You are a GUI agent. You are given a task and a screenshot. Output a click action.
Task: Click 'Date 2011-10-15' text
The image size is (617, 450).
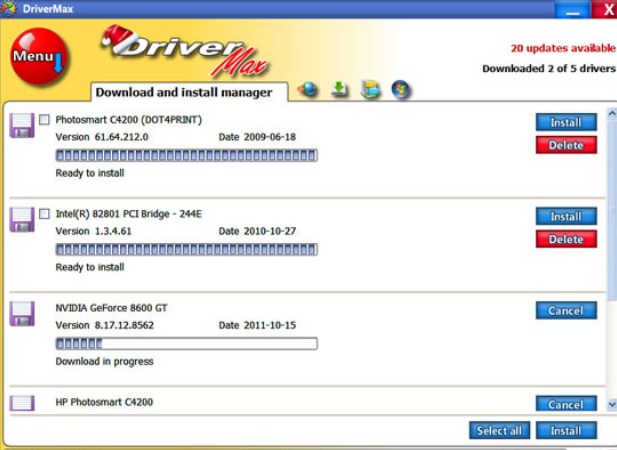[x=257, y=325]
